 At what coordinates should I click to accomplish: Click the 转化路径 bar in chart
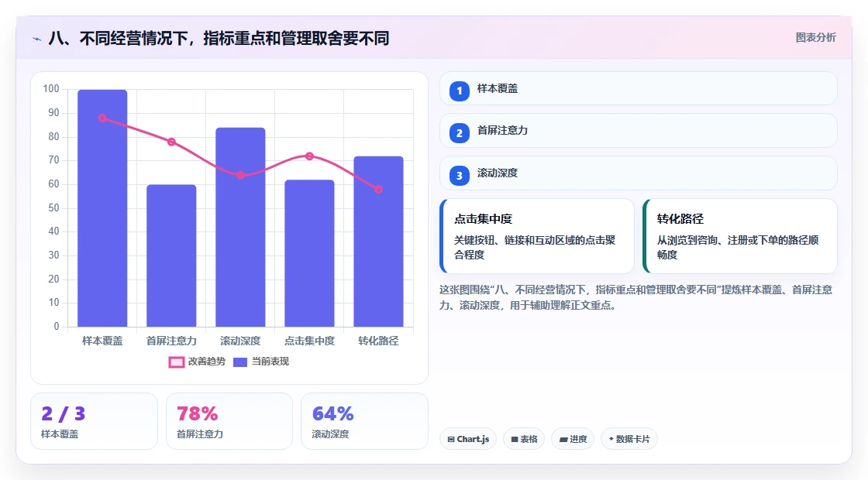[x=379, y=241]
